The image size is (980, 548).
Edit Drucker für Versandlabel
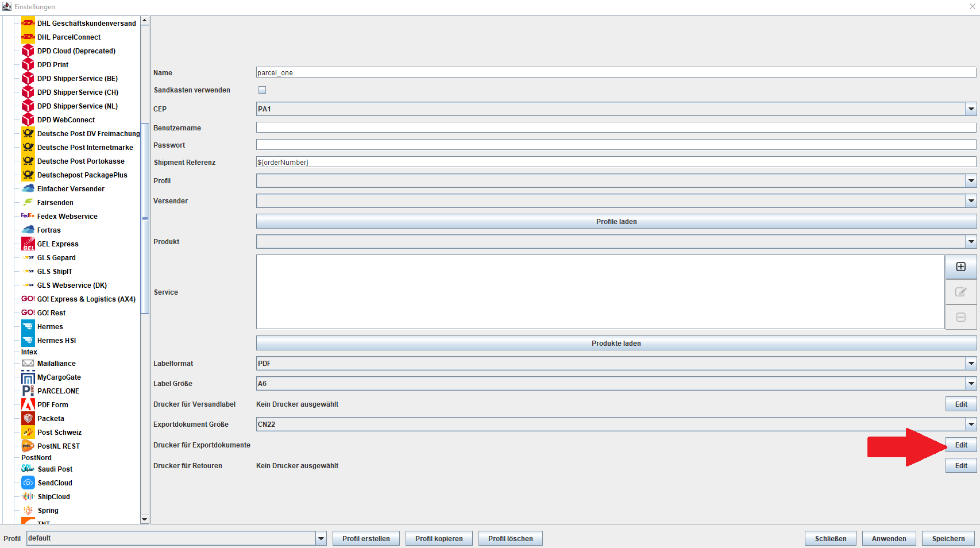(961, 404)
